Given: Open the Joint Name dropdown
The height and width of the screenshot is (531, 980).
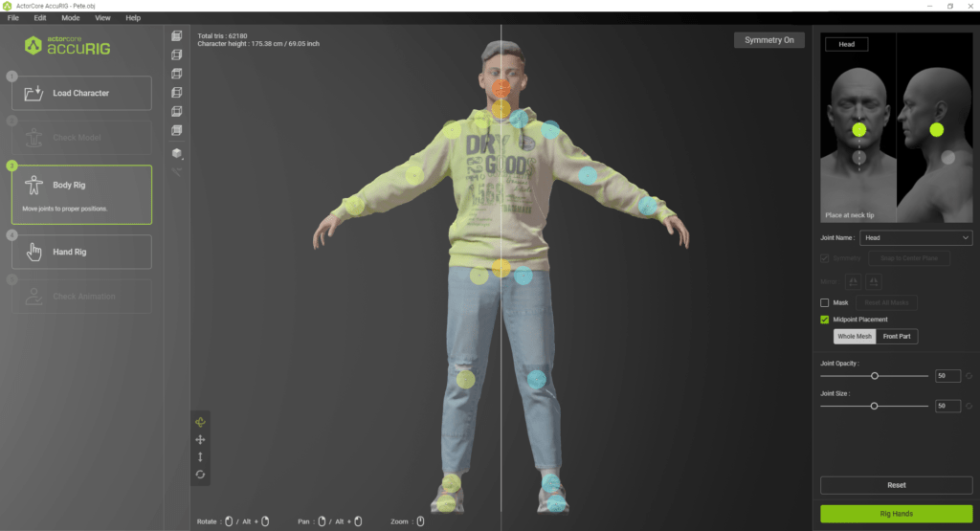Looking at the screenshot, I should [916, 237].
